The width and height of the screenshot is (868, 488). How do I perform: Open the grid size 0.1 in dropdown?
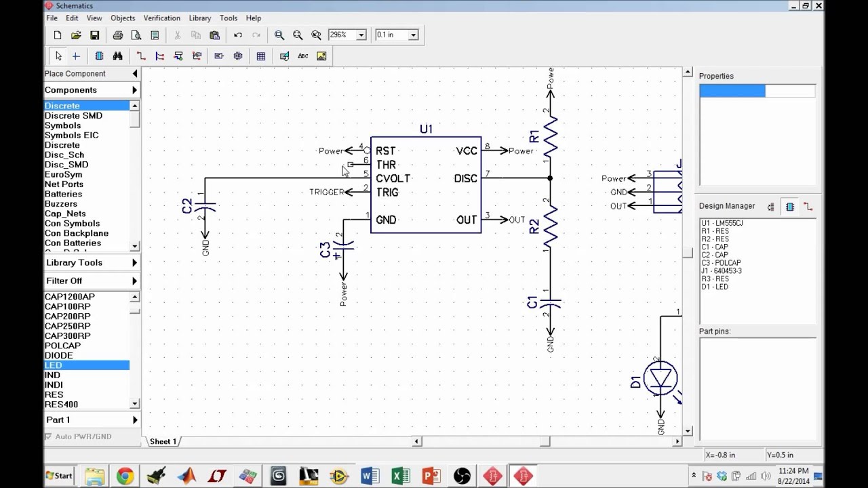click(414, 35)
